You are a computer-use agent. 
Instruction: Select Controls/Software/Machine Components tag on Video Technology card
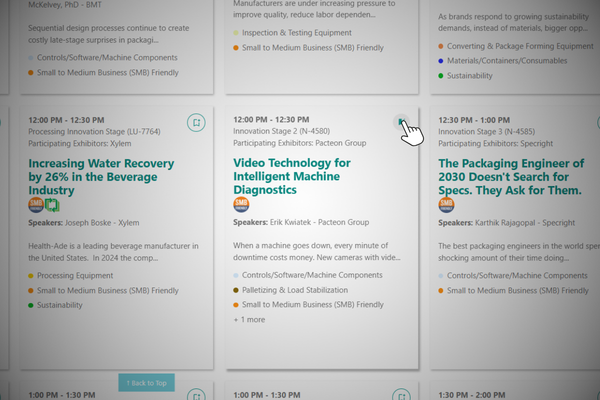pyautogui.click(x=308, y=275)
